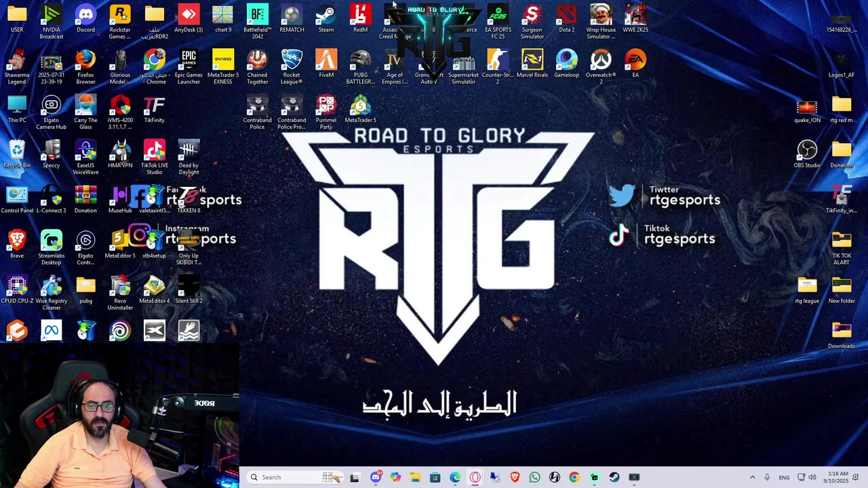The width and height of the screenshot is (868, 488).
Task: Open the RedM desktop shortcut
Action: (x=361, y=18)
